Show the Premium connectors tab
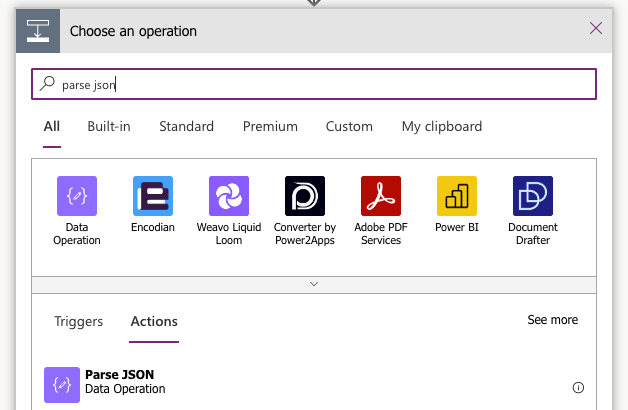 click(270, 127)
